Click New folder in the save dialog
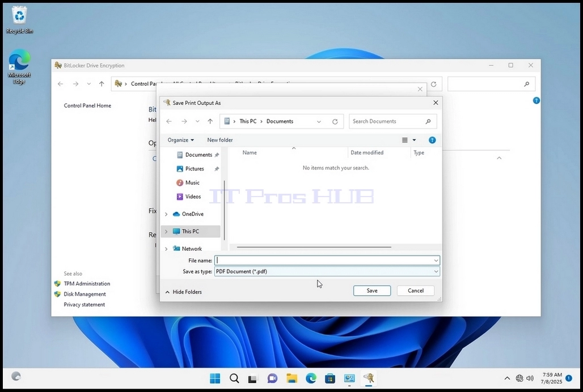 click(219, 140)
